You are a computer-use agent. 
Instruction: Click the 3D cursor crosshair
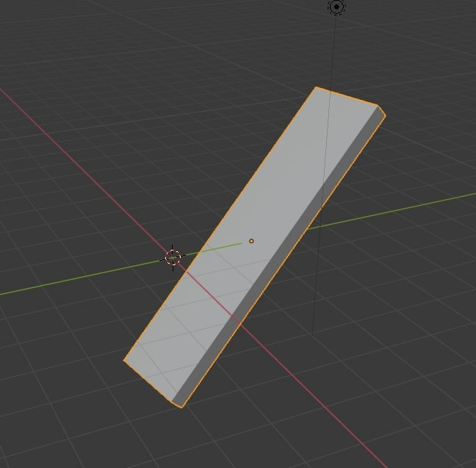tap(173, 258)
